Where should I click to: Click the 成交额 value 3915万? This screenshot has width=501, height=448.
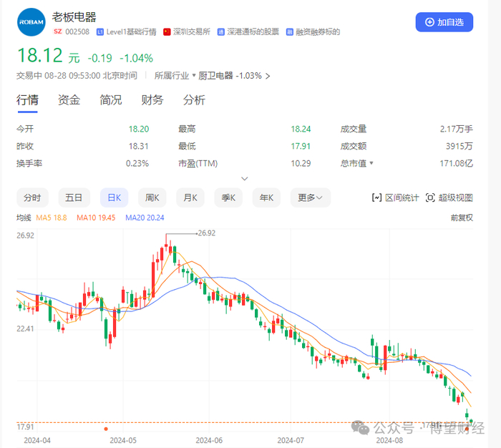point(459,146)
